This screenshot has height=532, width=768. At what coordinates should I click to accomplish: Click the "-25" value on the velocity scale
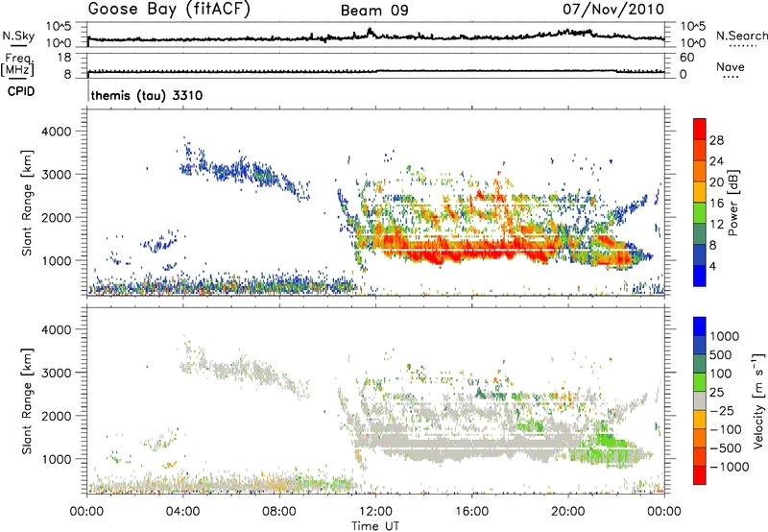[722, 410]
